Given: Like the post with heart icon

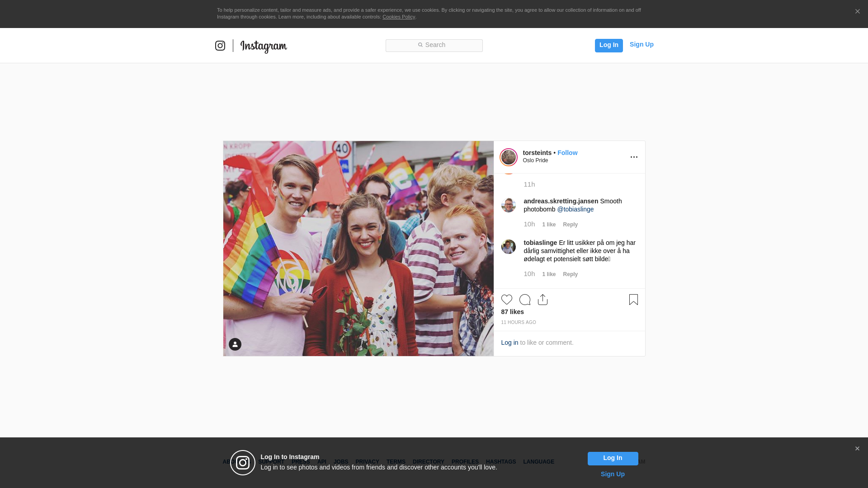Looking at the screenshot, I should pyautogui.click(x=507, y=300).
